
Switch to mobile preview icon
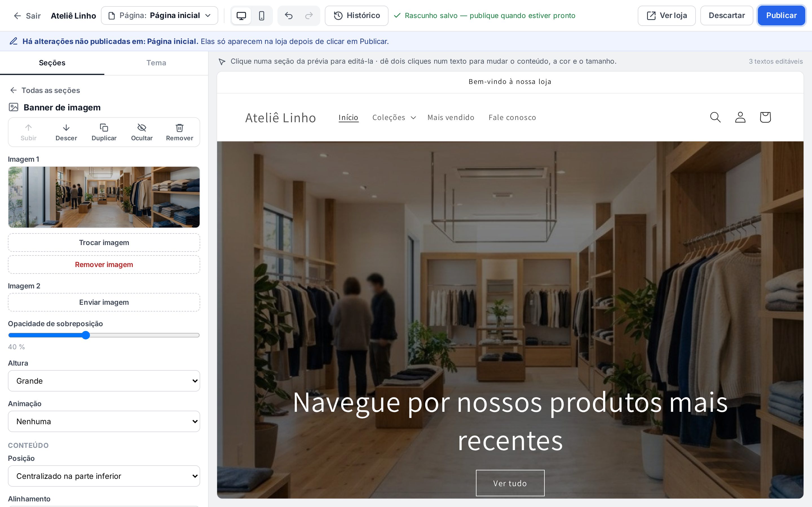pos(261,16)
